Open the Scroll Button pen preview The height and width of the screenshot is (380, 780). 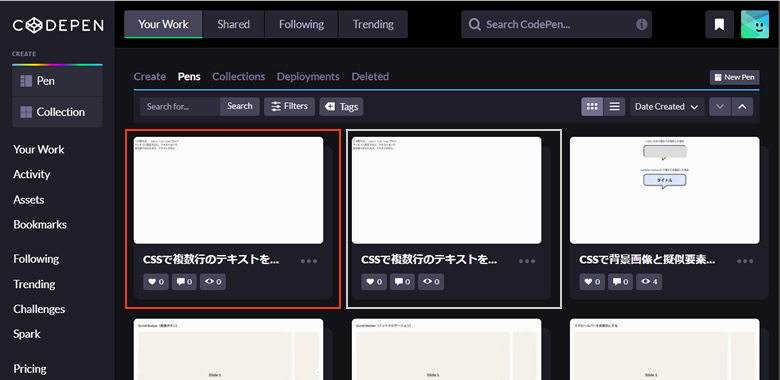coord(228,349)
